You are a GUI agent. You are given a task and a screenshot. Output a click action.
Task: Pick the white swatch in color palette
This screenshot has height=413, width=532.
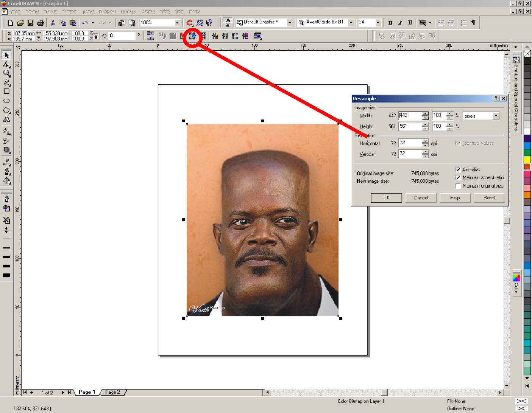(x=527, y=131)
